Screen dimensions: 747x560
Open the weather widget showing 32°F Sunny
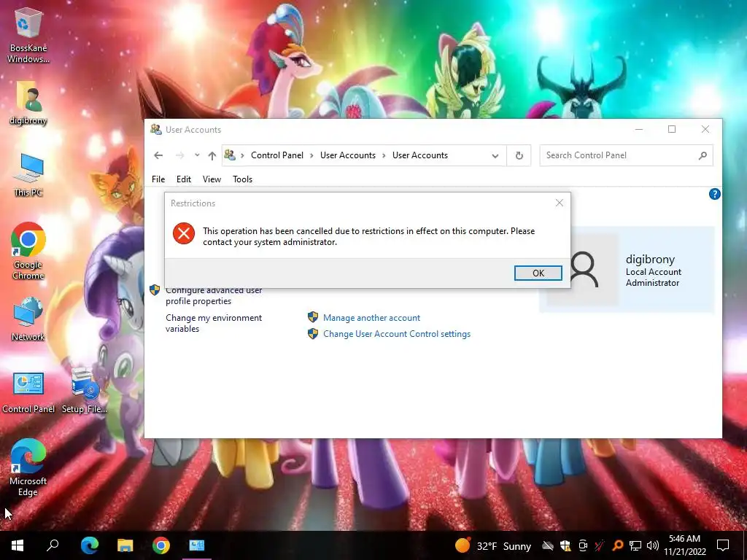493,545
